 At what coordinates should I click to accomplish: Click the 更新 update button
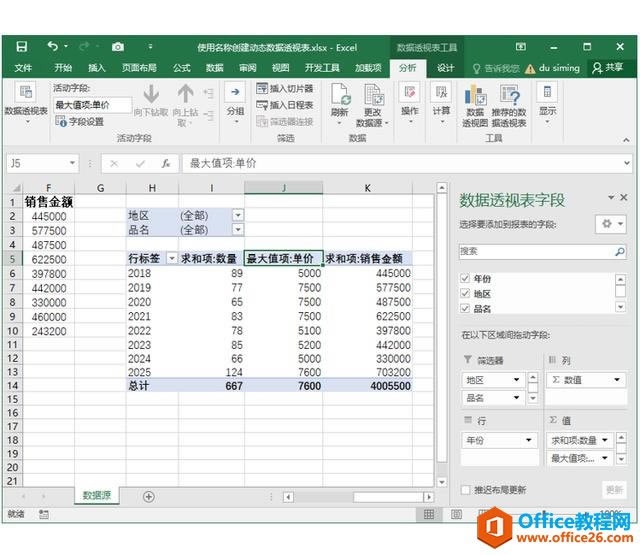[x=614, y=490]
